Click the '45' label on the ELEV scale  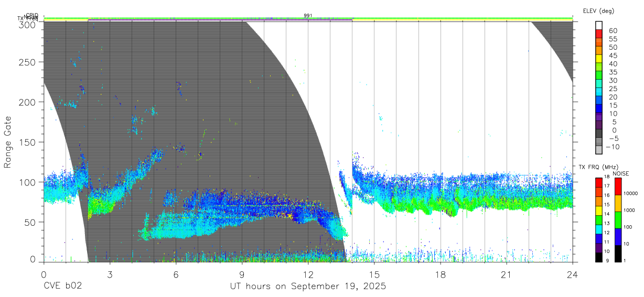[x=613, y=56]
